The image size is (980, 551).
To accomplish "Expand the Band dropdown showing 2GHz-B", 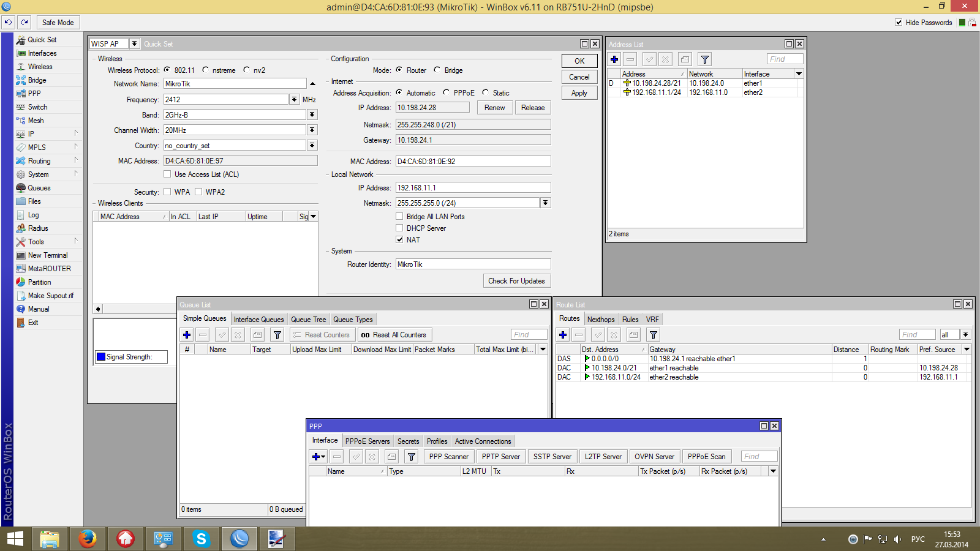I will click(x=312, y=115).
